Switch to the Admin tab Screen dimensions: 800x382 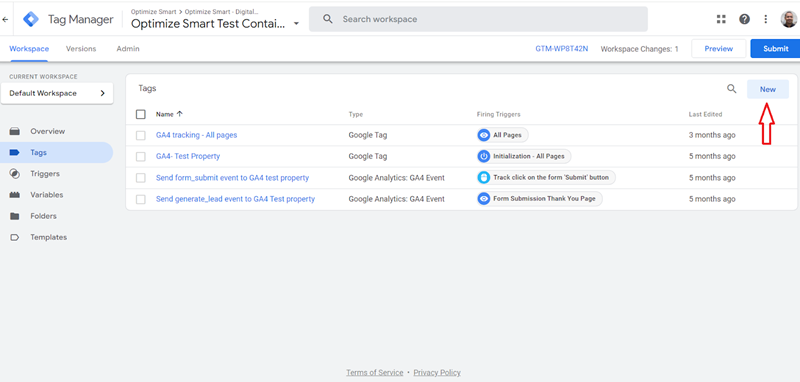pos(128,49)
